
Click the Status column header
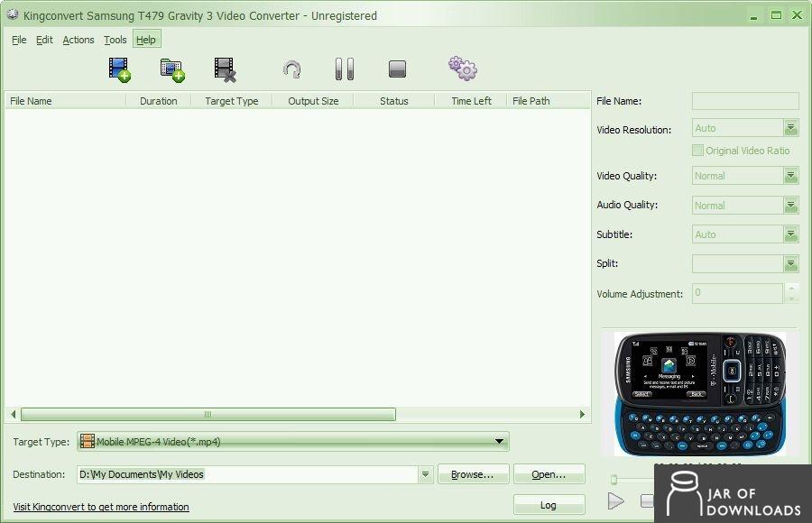pyautogui.click(x=394, y=101)
